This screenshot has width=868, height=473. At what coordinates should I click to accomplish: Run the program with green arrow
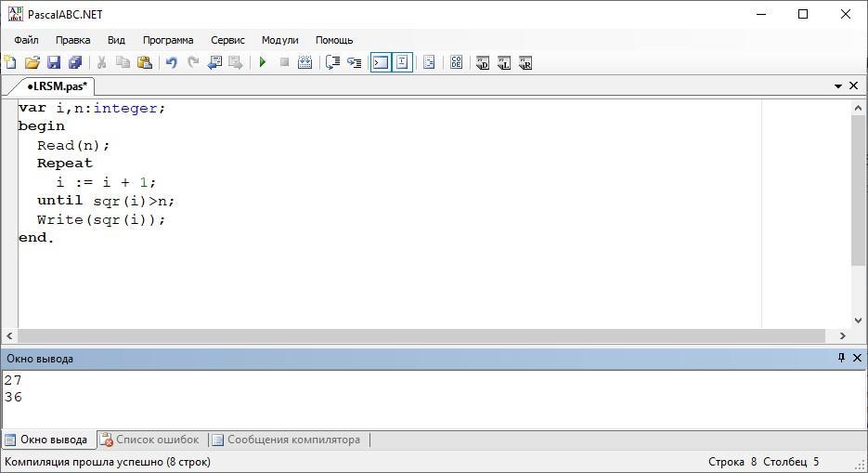click(263, 62)
